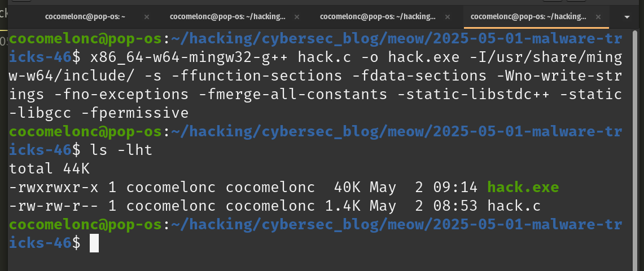The height and width of the screenshot is (271, 644).
Task: Click the blinking terminal cursor block
Action: [94, 243]
